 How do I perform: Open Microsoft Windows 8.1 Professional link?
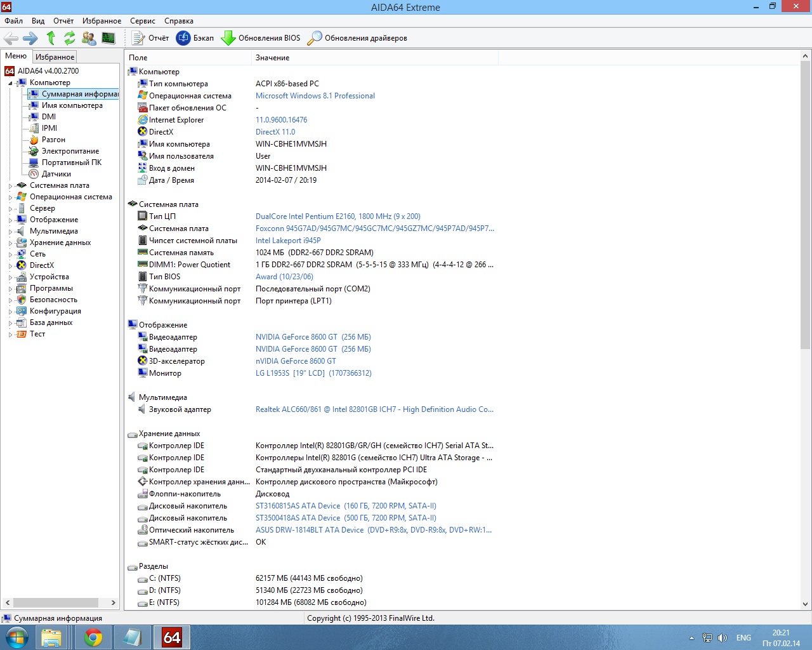click(x=315, y=96)
